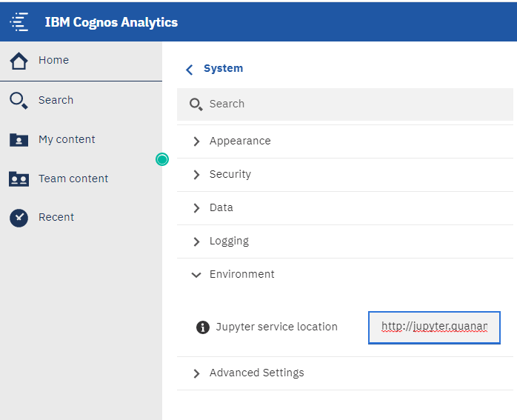Click the Search magnifier icon in sidebar

pos(19,101)
